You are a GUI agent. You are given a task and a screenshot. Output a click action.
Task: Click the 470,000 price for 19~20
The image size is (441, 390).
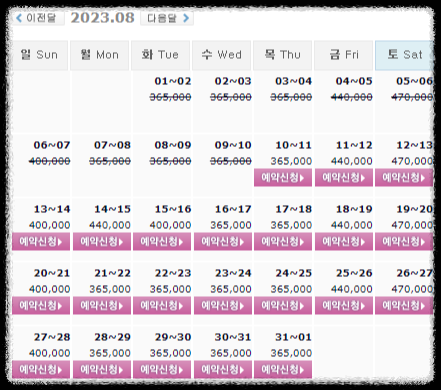(412, 225)
